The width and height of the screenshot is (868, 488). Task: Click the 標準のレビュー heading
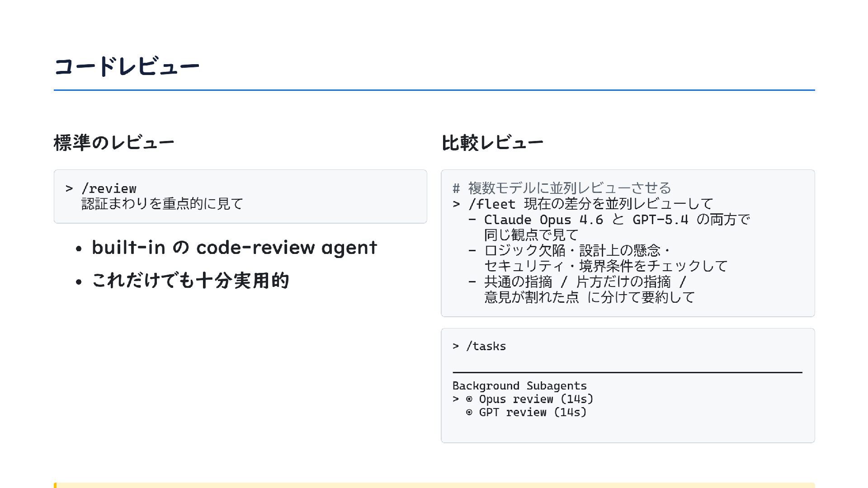(x=114, y=142)
